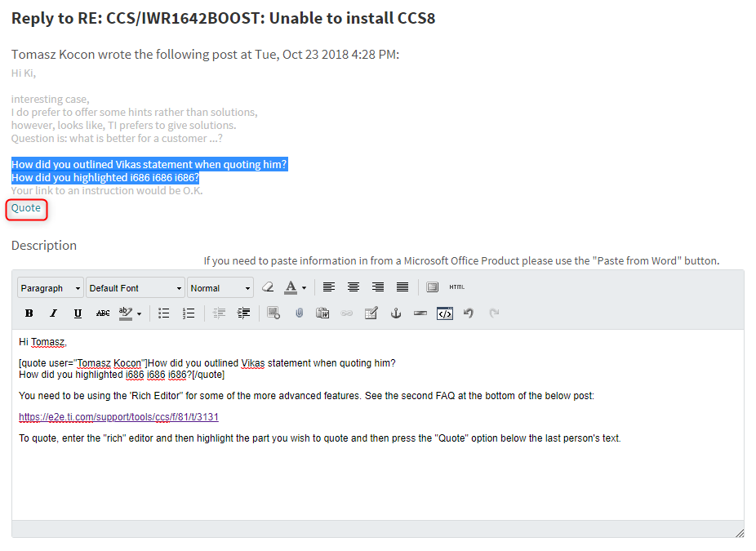The image size is (756, 551).
Task: Click the 'You need to be using the Rich Editor' sentence
Action: (x=307, y=396)
